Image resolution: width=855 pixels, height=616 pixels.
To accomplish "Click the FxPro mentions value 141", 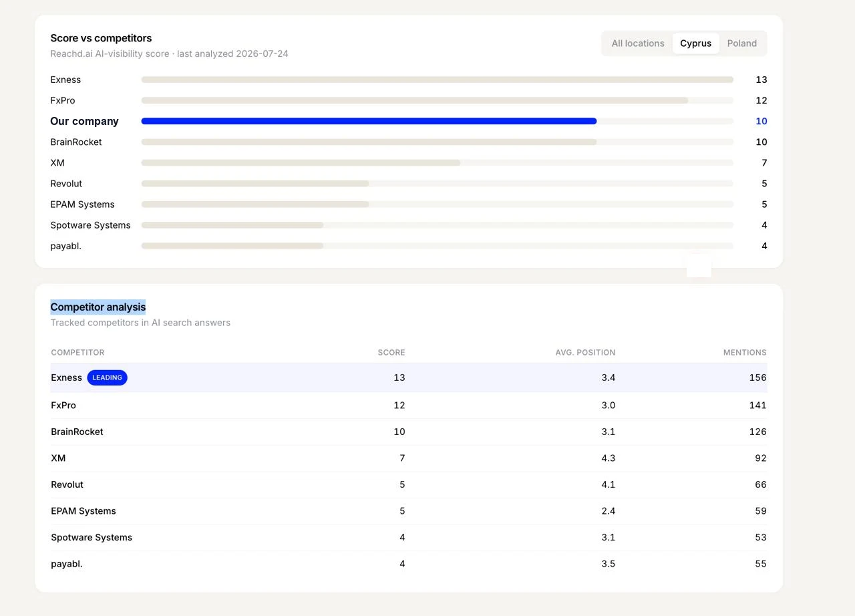I will click(x=757, y=405).
